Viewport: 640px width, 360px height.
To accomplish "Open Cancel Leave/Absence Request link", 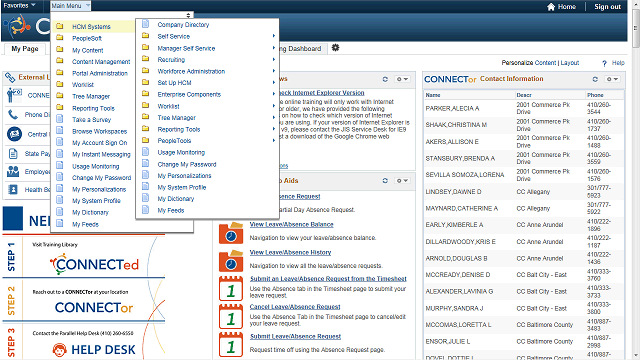I will coord(295,307).
